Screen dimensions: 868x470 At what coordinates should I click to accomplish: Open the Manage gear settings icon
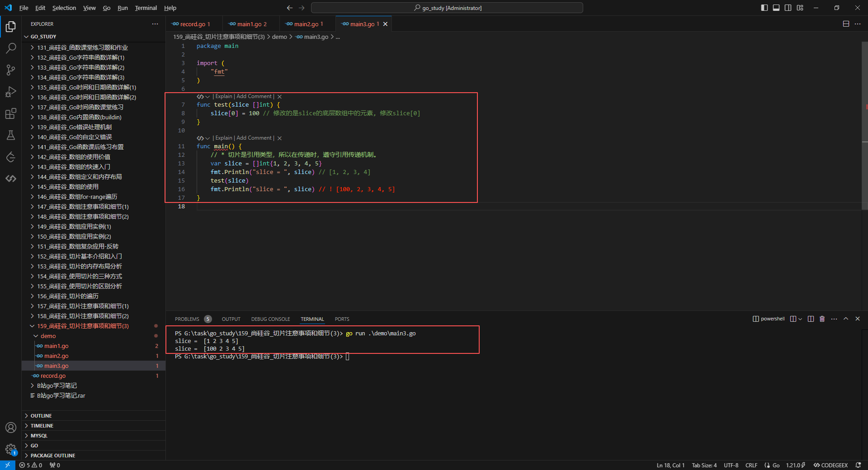click(x=11, y=449)
